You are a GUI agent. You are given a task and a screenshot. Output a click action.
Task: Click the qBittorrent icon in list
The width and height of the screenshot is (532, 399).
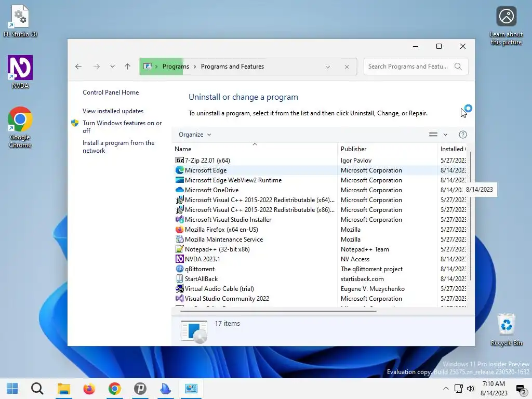(179, 269)
